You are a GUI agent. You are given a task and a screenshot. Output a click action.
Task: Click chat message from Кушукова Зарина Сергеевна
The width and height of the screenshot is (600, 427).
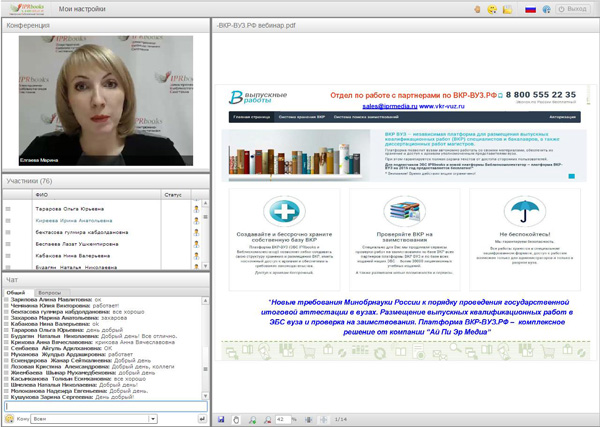tap(72, 397)
